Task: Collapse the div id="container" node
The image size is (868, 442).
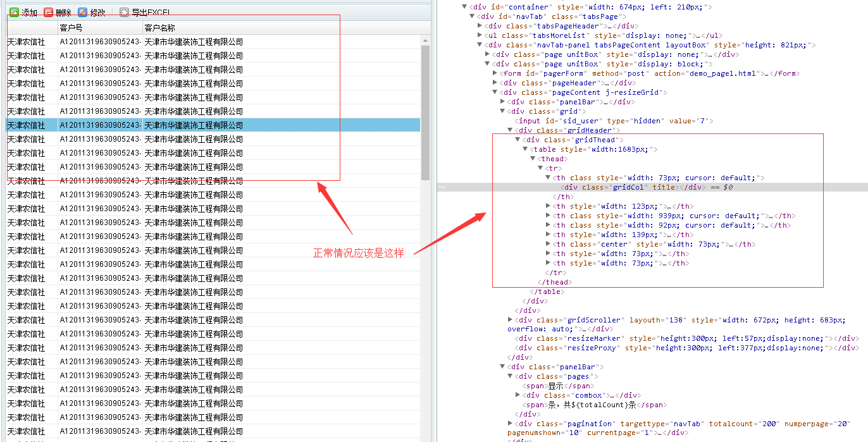Action: [x=464, y=7]
